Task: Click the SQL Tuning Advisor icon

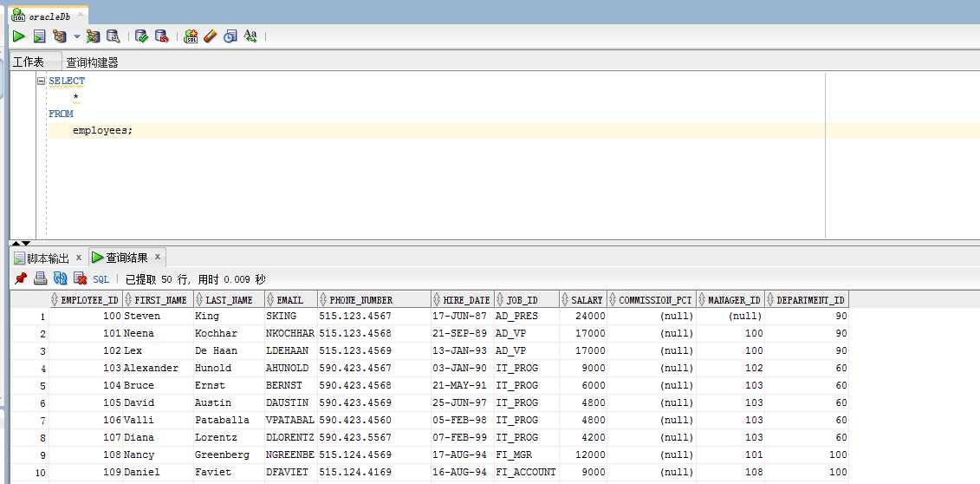Action: 114,36
